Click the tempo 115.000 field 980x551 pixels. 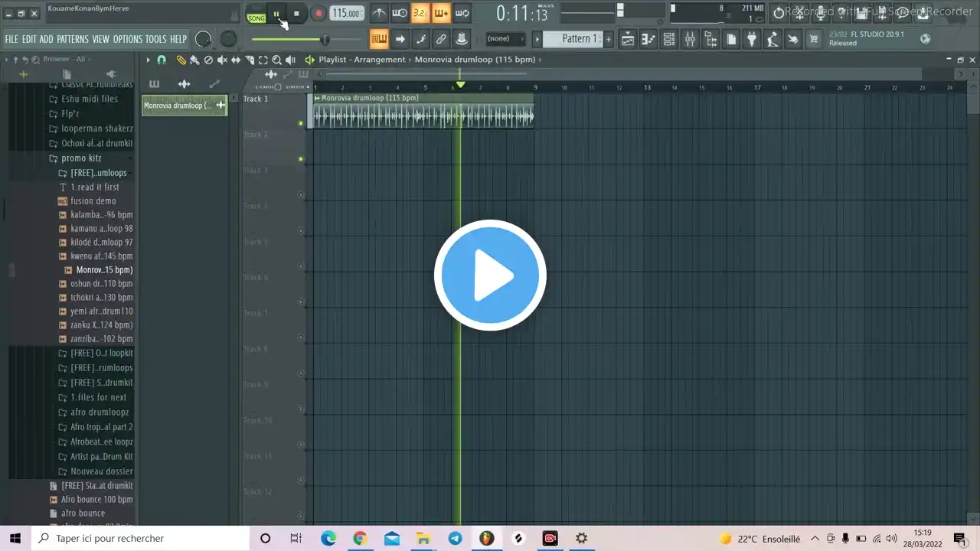(x=347, y=13)
